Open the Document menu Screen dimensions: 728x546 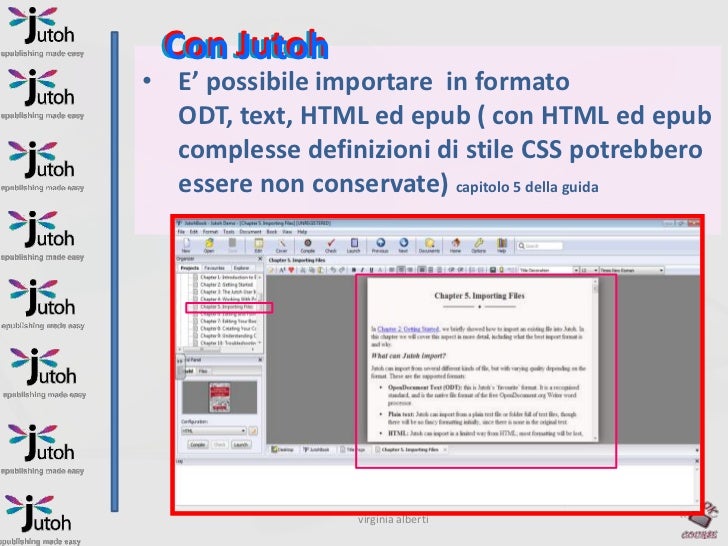[x=250, y=231]
